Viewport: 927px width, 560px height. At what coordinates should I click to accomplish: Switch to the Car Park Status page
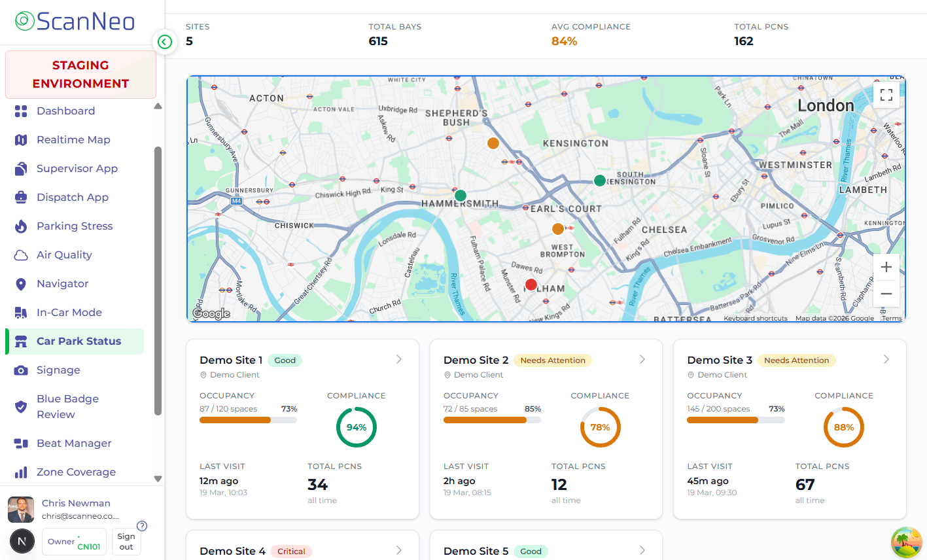pyautogui.click(x=79, y=341)
